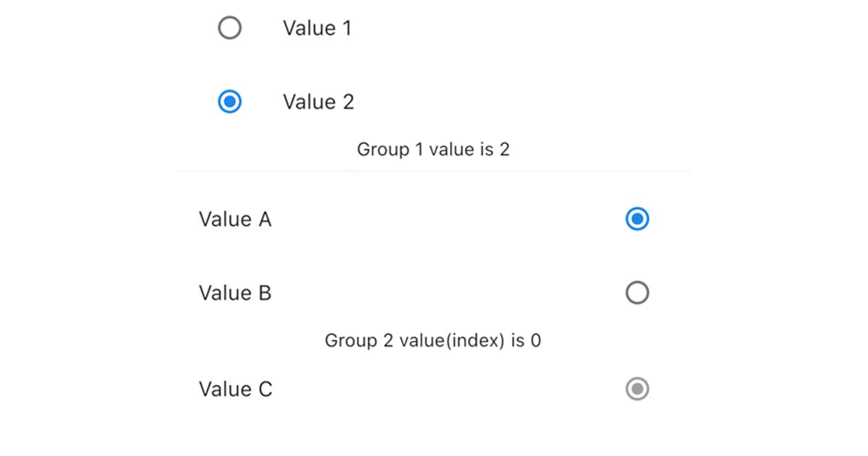868x456 pixels.
Task: Change Group 2 to the empty radio circle
Action: tap(637, 293)
